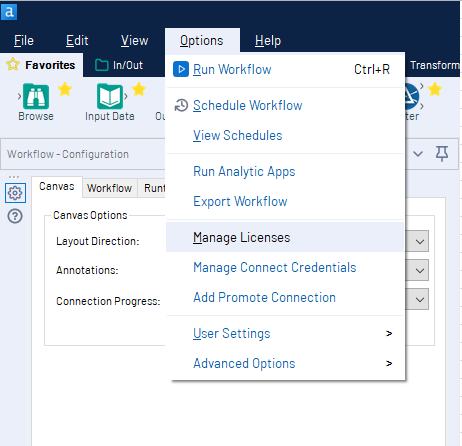Open the configuration gear icon in sidebar

(15, 193)
